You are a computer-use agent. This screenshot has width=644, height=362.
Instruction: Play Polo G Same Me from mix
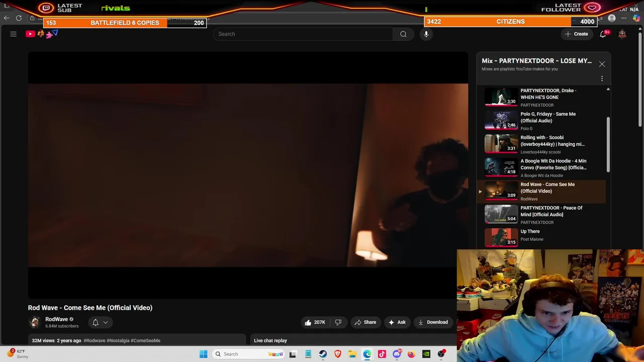coord(542,121)
